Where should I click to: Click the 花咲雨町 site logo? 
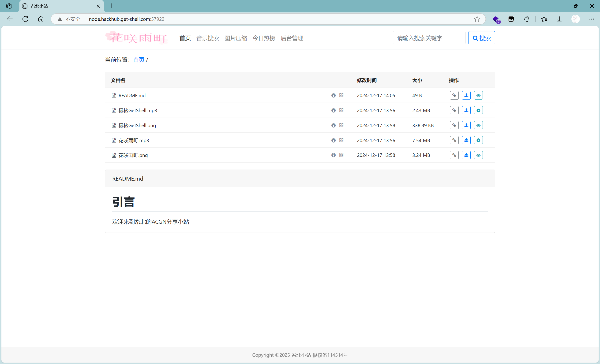point(136,37)
